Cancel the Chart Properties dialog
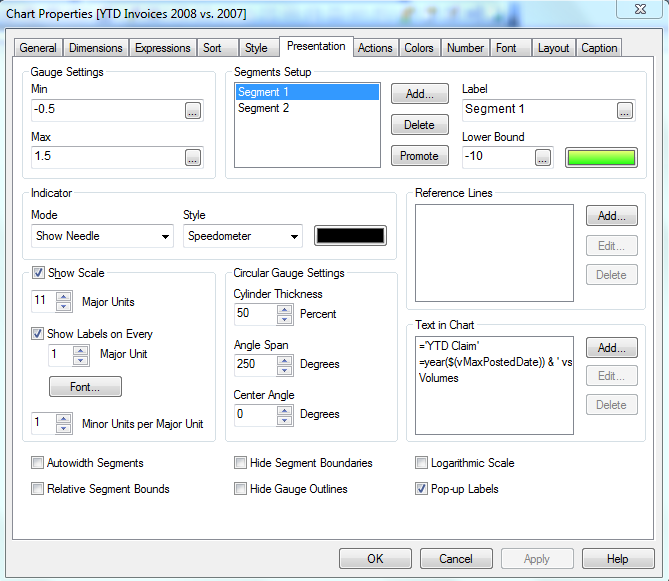The width and height of the screenshot is (669, 581). click(456, 558)
